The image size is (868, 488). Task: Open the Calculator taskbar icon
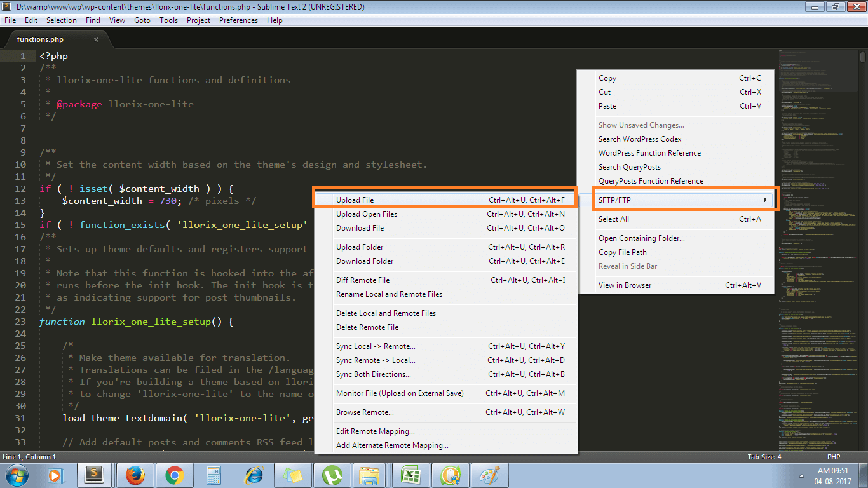pyautogui.click(x=213, y=475)
